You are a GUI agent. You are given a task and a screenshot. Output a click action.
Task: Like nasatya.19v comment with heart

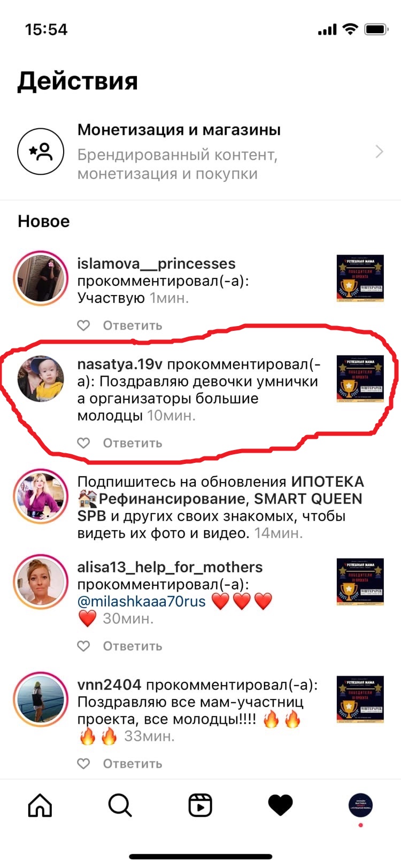[83, 443]
